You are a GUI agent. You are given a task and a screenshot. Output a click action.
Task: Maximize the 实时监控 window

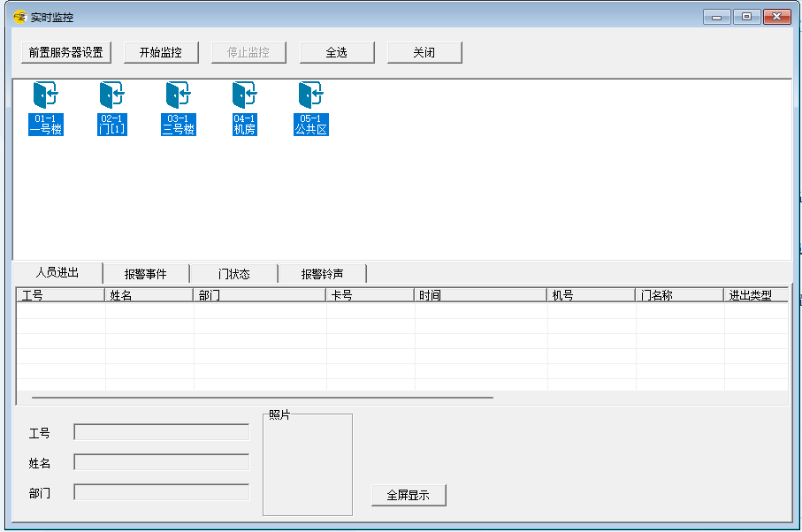point(747,17)
